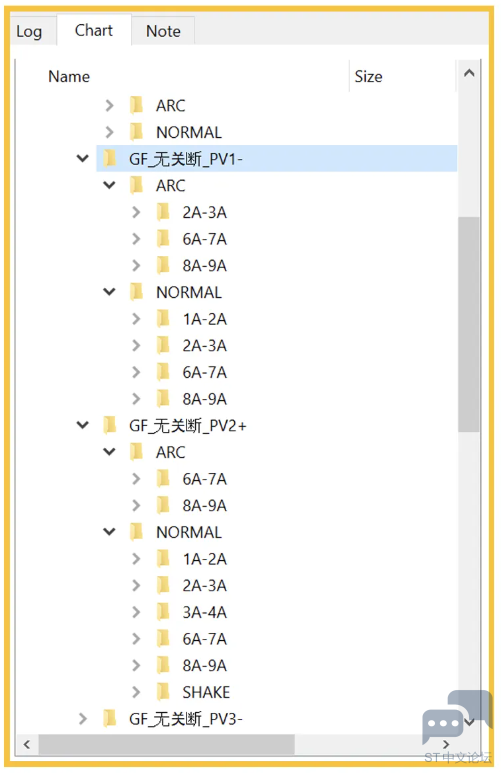501x773 pixels.
Task: Expand the collapsed ARC folder chevron
Action: click(109, 105)
